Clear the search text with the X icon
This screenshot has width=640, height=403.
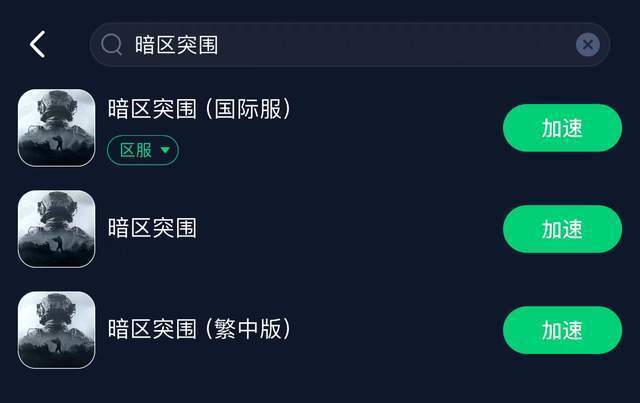[588, 44]
